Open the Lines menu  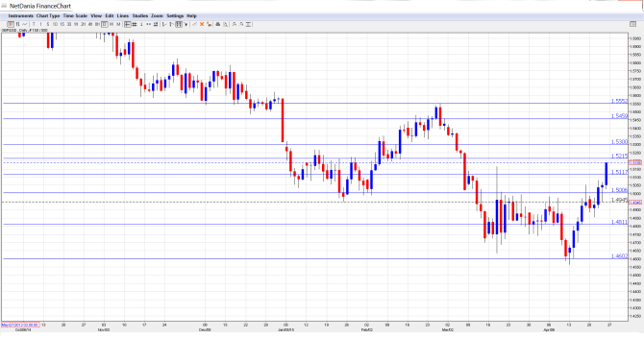click(123, 16)
